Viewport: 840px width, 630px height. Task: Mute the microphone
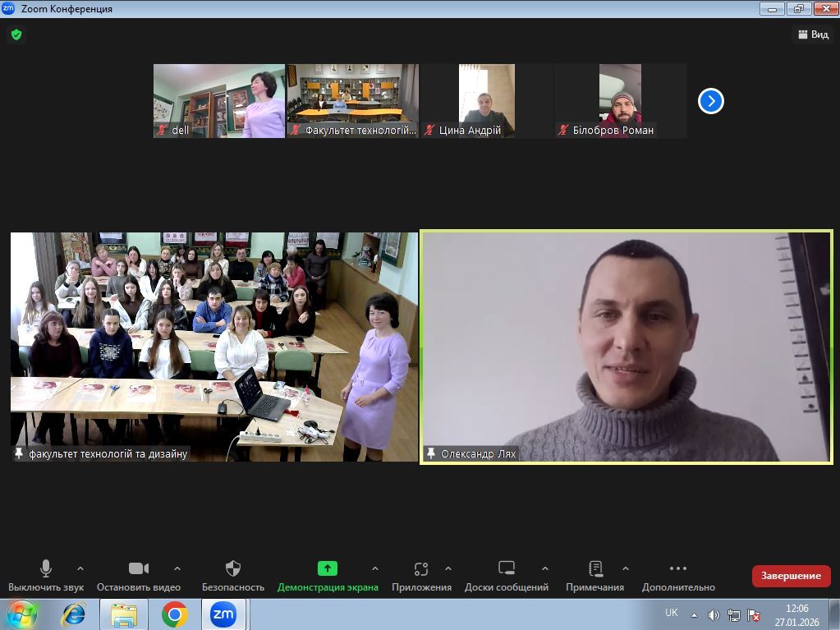46,568
